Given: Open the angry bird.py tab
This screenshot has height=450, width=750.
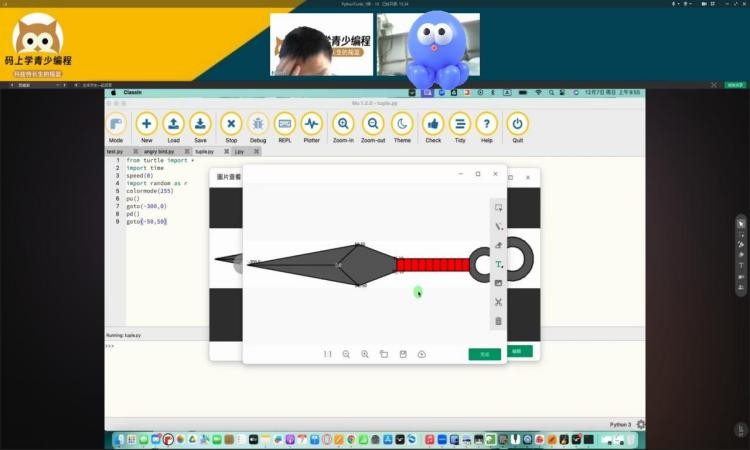Looking at the screenshot, I should (x=159, y=151).
